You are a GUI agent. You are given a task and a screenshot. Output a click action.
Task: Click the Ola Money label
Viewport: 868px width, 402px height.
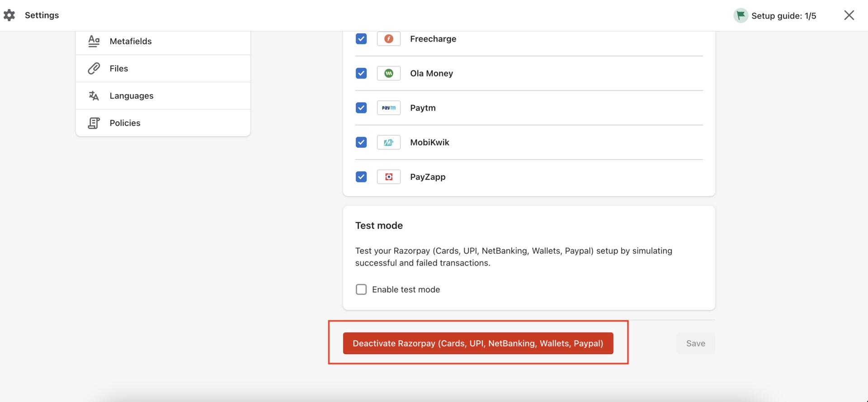tap(431, 73)
